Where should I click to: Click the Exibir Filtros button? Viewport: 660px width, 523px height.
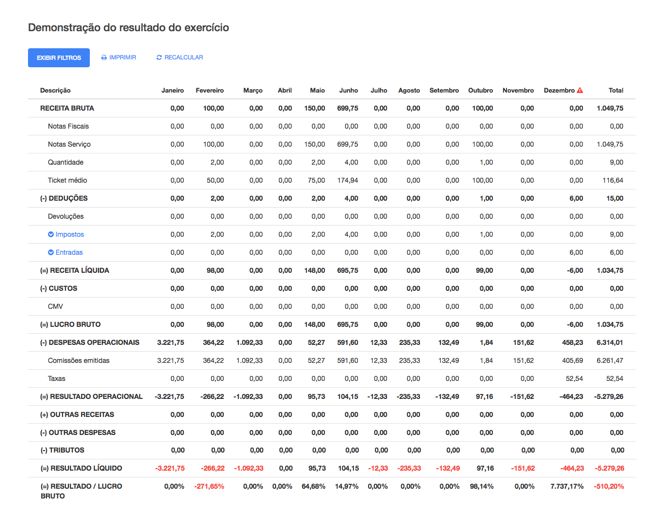coord(59,58)
